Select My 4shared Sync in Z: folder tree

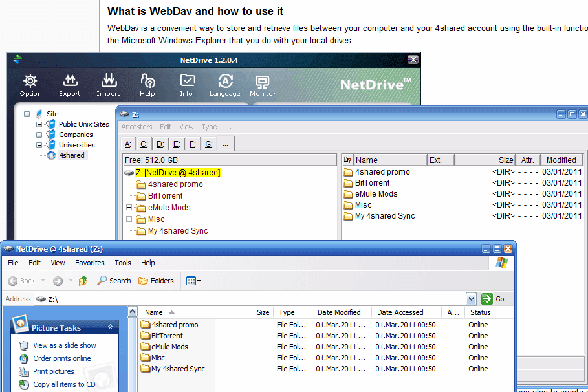[178, 231]
